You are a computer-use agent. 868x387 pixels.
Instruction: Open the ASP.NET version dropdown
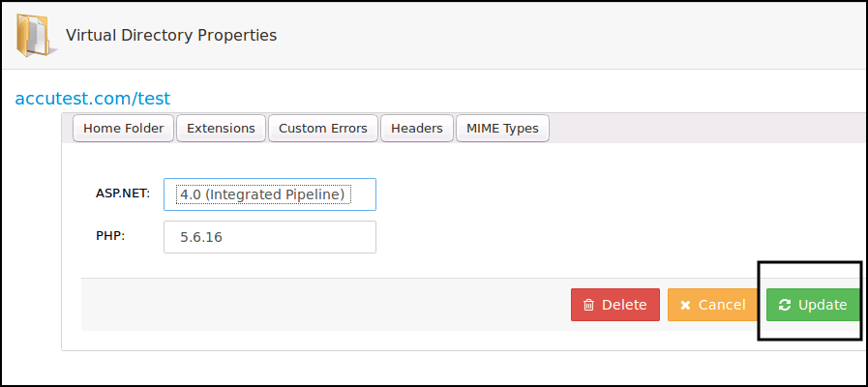click(x=270, y=194)
